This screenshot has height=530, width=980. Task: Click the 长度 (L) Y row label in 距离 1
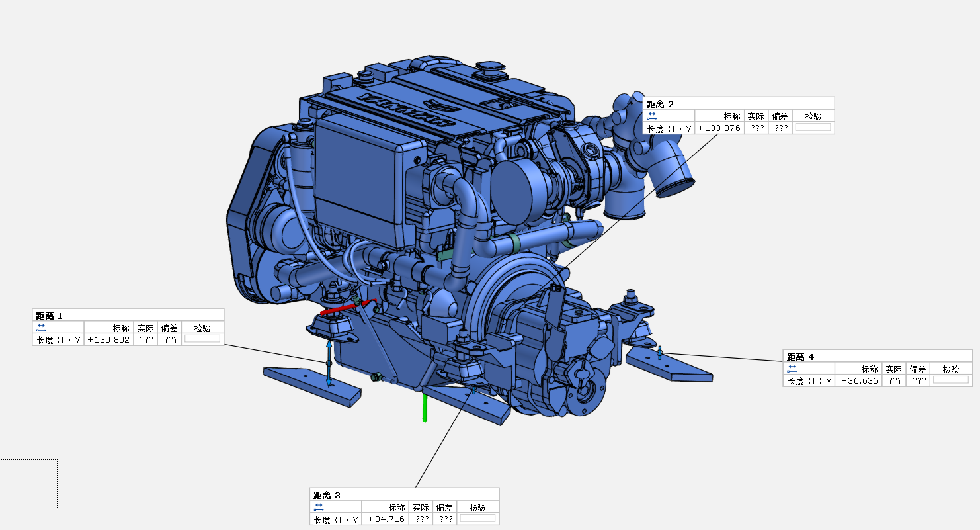(58, 339)
